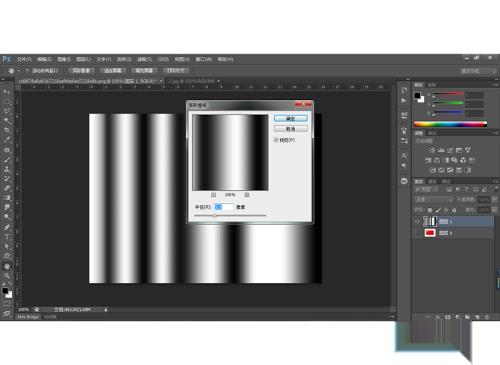
Task: Pick a color from the spectrum ramp
Action: tap(450, 124)
